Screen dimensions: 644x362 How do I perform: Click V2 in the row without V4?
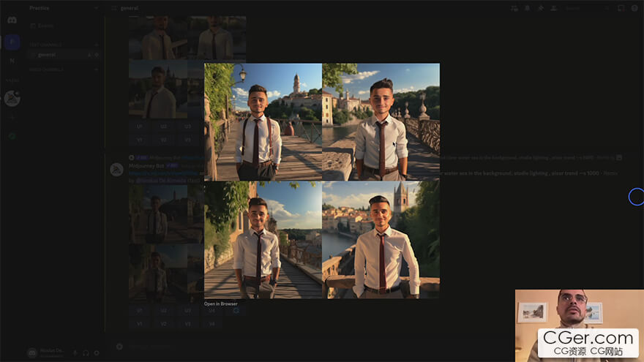[x=163, y=140]
